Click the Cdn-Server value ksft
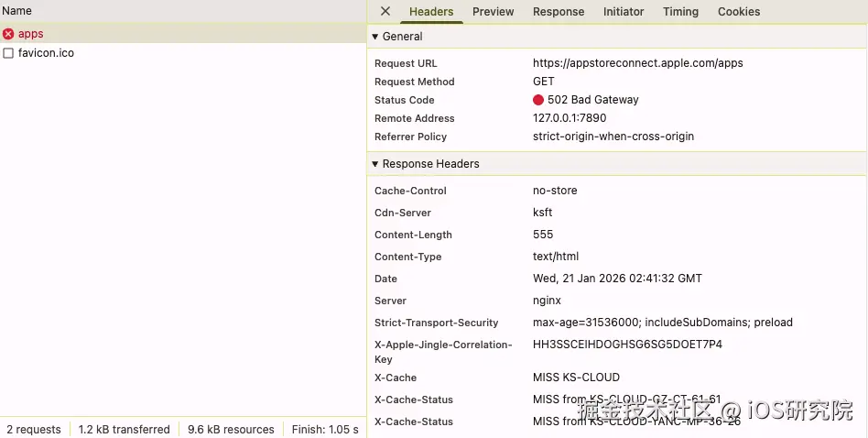868x438 pixels. (542, 213)
